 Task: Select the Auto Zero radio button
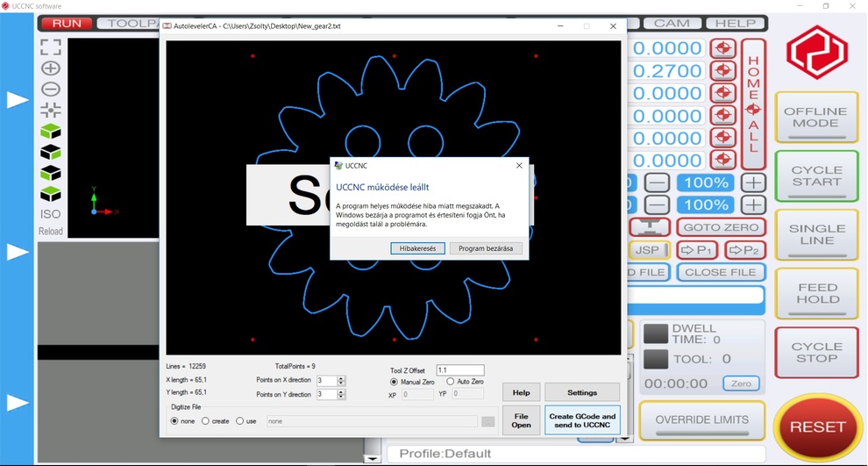tap(451, 382)
